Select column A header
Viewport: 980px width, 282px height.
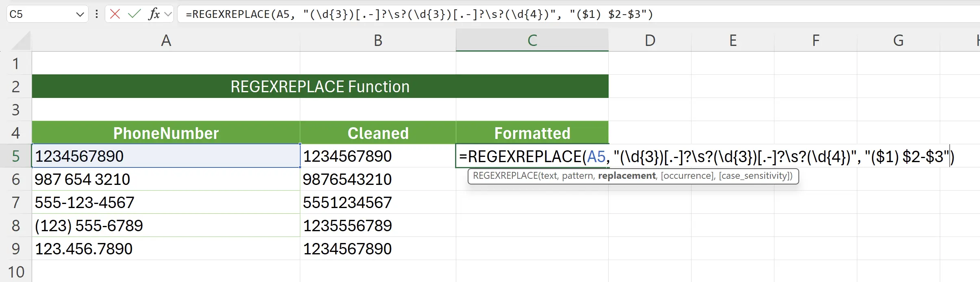click(166, 41)
